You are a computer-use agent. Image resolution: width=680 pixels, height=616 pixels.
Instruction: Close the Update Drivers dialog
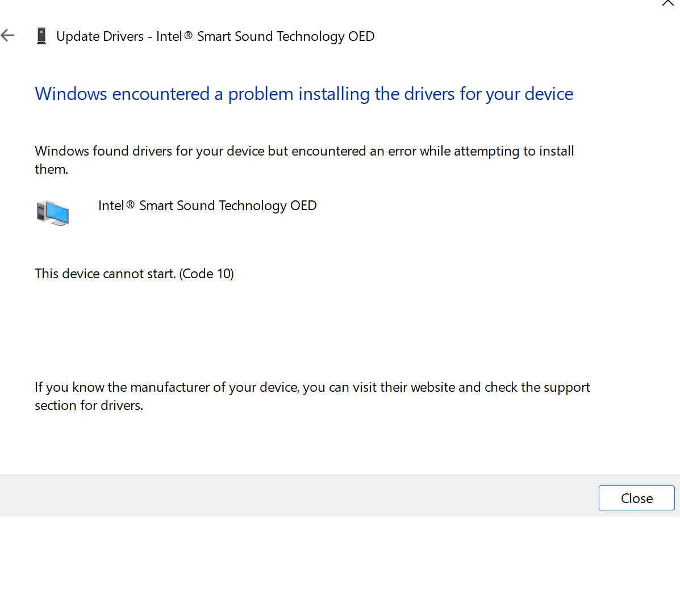point(636,498)
